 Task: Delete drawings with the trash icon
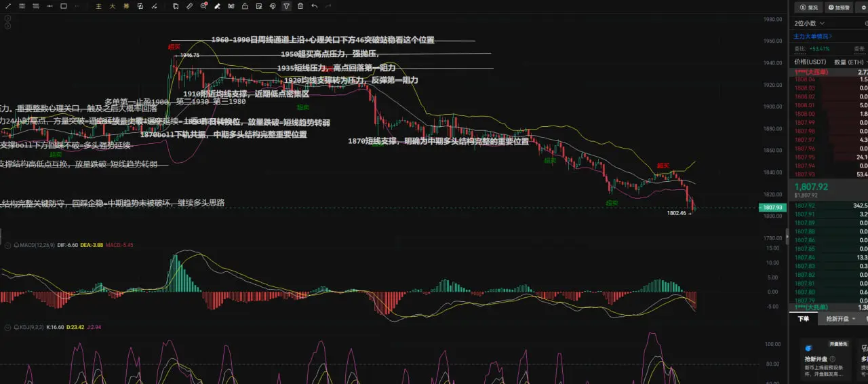pos(300,6)
